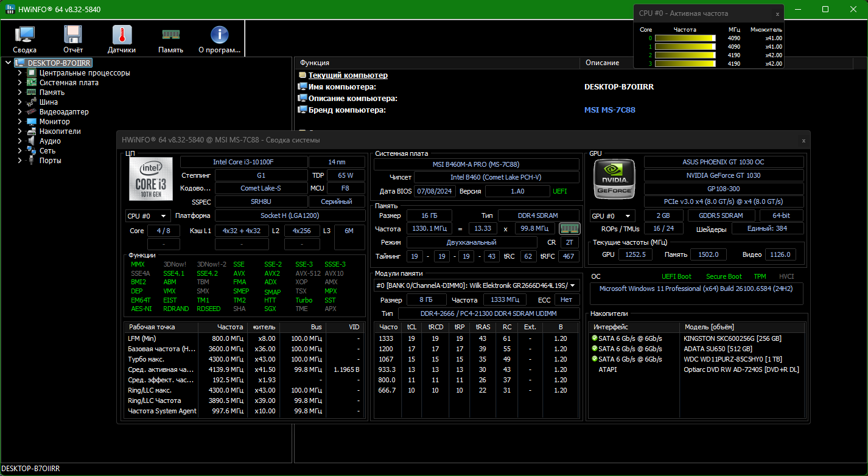The height and width of the screenshot is (476, 868).
Task: Click the Intel Core i3 logo
Action: click(x=150, y=178)
